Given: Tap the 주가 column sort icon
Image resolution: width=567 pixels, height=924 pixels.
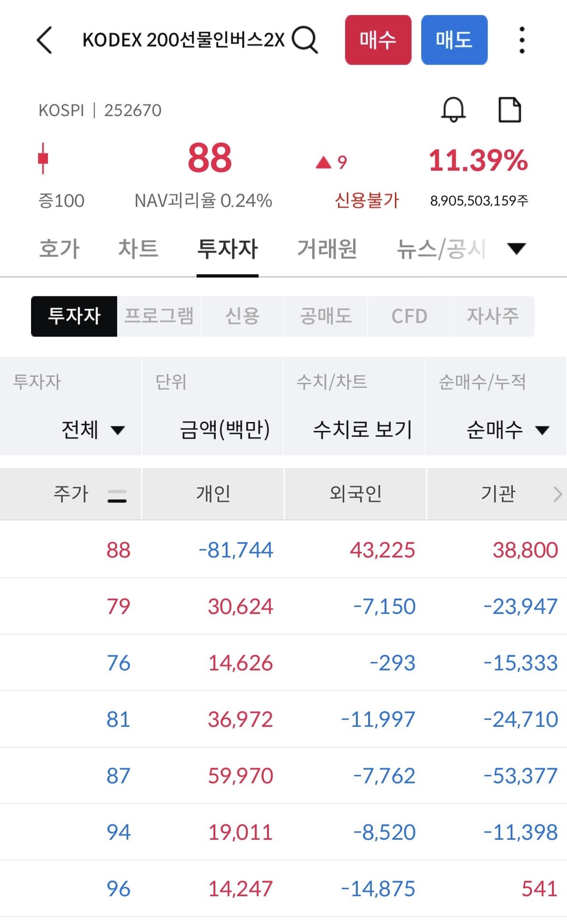Looking at the screenshot, I should 117,496.
